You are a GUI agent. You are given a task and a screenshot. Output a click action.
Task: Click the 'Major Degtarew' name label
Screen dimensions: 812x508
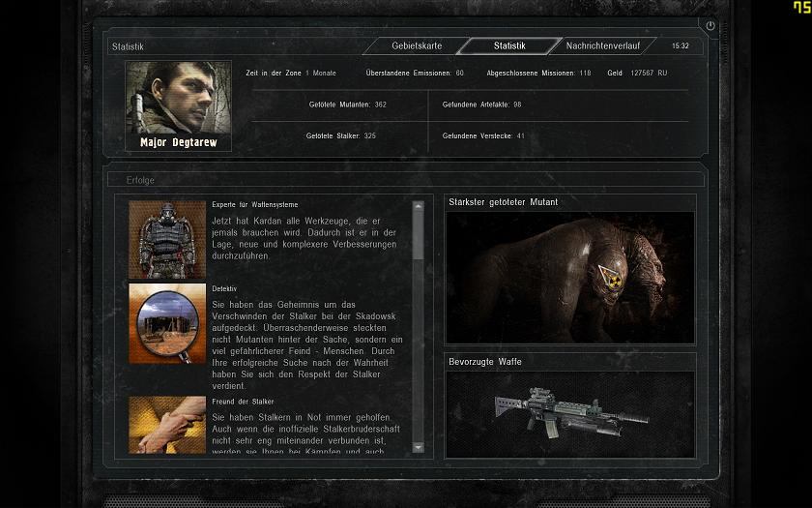(x=178, y=142)
